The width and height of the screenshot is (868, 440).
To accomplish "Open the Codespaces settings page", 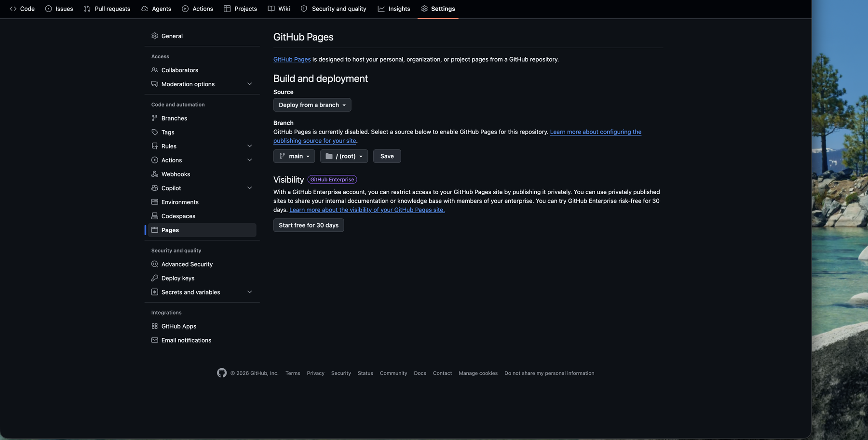I will coord(202,216).
